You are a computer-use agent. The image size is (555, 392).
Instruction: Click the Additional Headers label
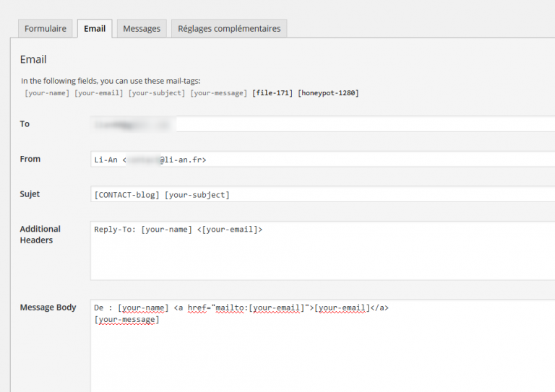(40, 235)
